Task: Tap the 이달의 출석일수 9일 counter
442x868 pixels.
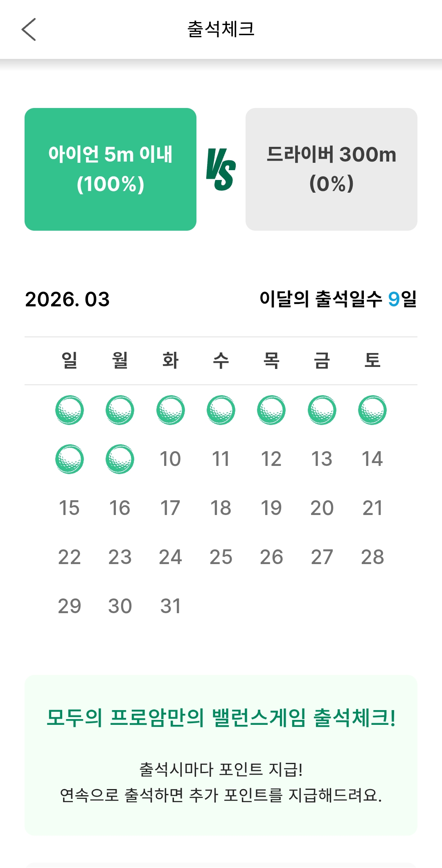Action: coord(338,299)
